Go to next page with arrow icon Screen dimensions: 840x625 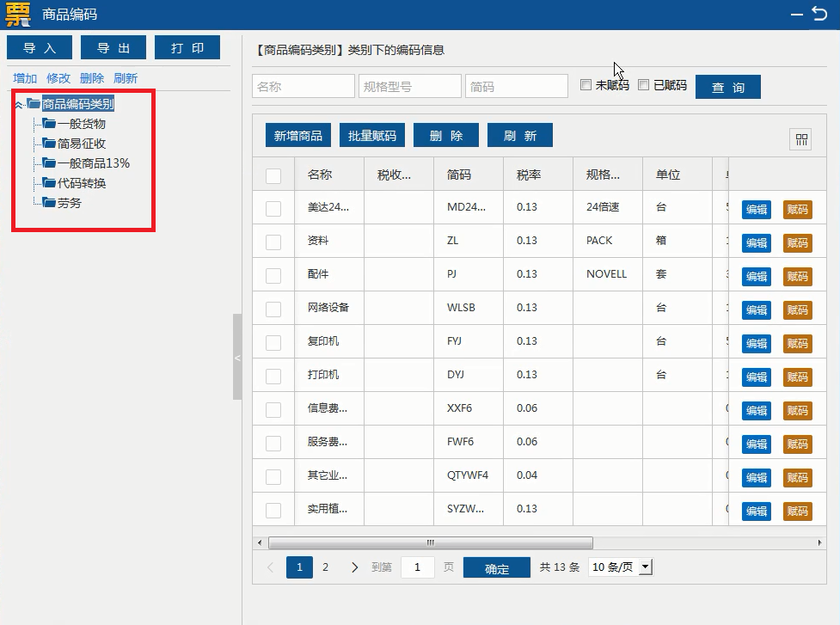click(354, 567)
